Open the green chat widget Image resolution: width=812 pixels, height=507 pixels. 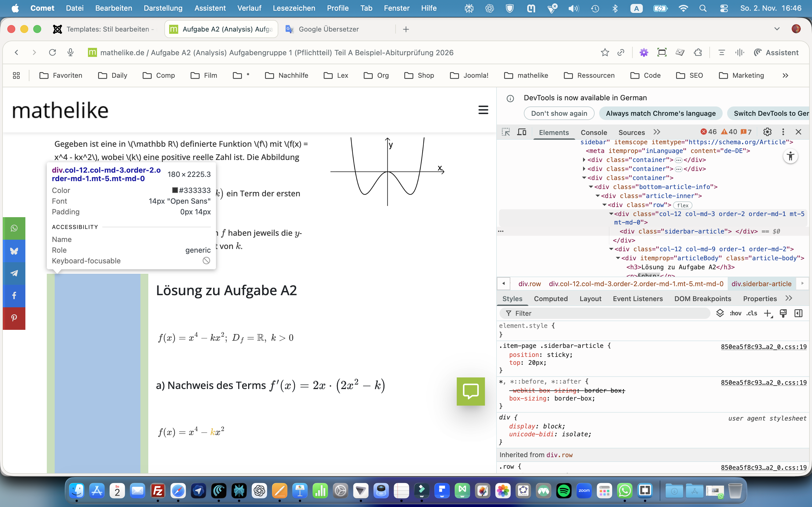click(x=470, y=391)
